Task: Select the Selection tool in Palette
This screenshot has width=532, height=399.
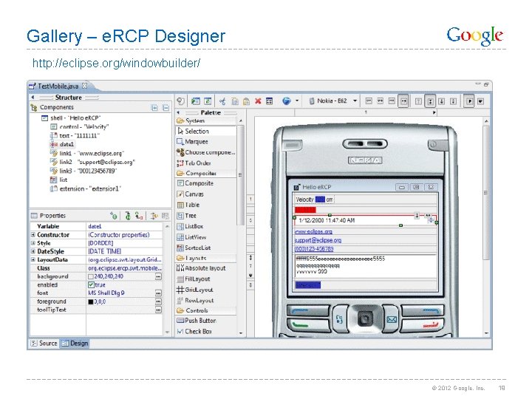Action: point(194,131)
